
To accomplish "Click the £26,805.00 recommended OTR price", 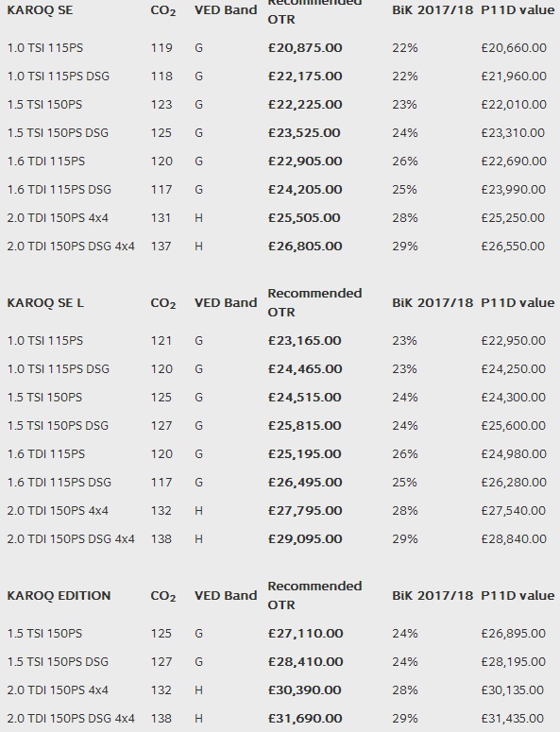I will [x=305, y=246].
